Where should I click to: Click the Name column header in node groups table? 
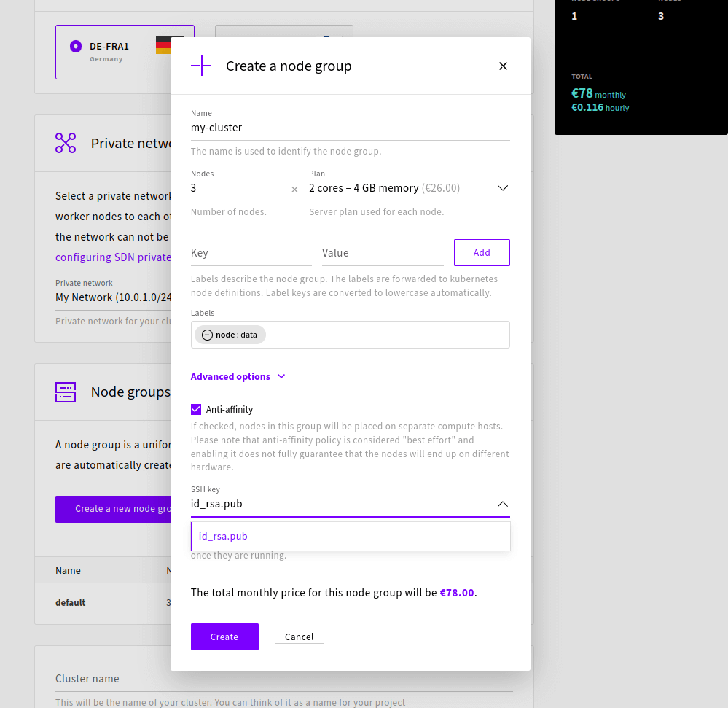[68, 571]
